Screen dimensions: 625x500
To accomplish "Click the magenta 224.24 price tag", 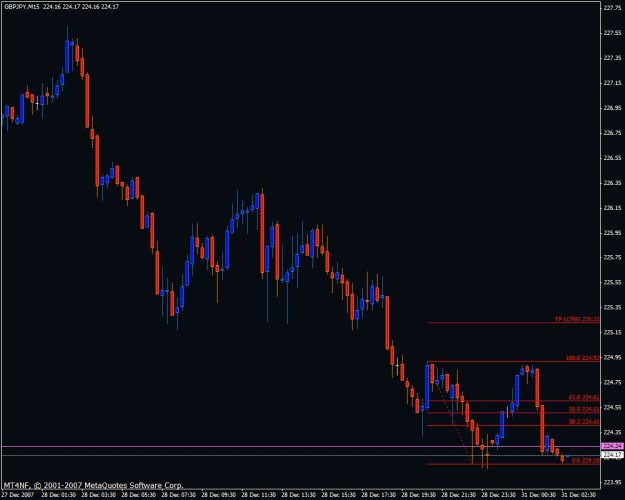I will coord(613,446).
